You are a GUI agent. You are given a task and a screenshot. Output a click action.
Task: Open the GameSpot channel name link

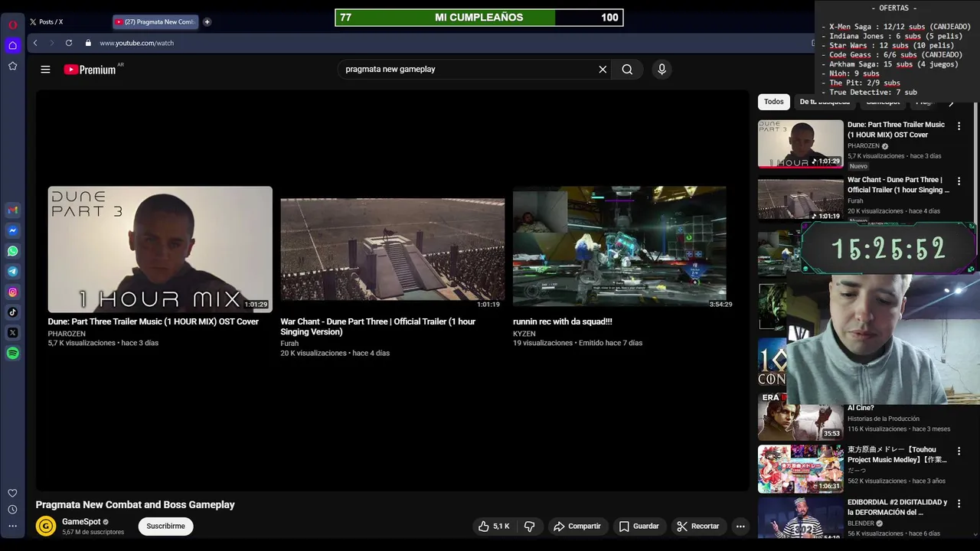(81, 522)
